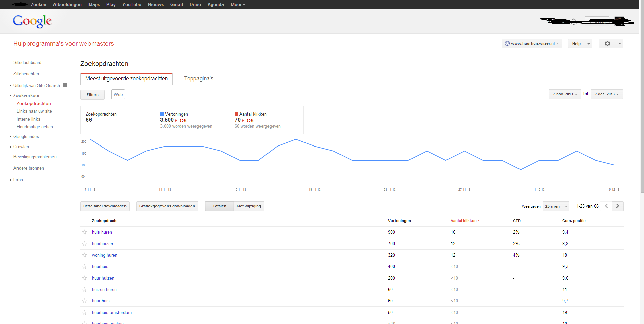Star the 'huizen huren' query
The width and height of the screenshot is (644, 324).
point(84,289)
